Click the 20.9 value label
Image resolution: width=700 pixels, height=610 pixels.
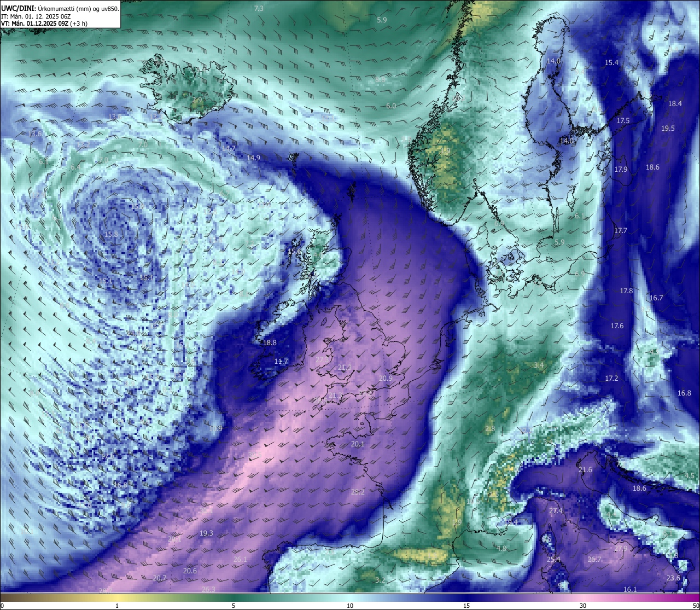pos(386,379)
